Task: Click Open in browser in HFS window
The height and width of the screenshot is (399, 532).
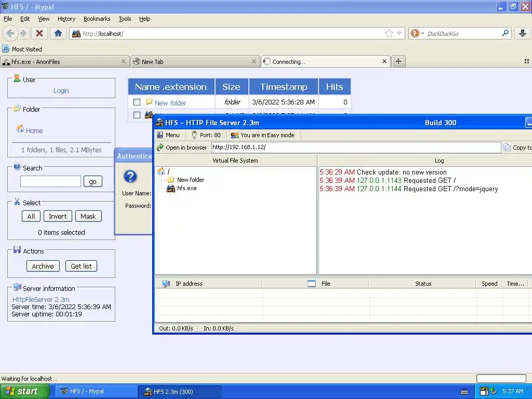Action: (x=182, y=147)
